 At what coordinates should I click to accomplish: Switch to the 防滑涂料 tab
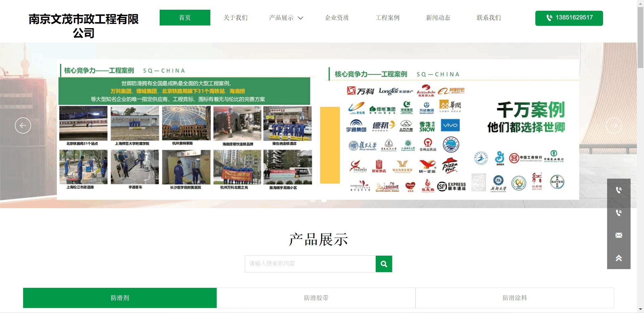[515, 298]
